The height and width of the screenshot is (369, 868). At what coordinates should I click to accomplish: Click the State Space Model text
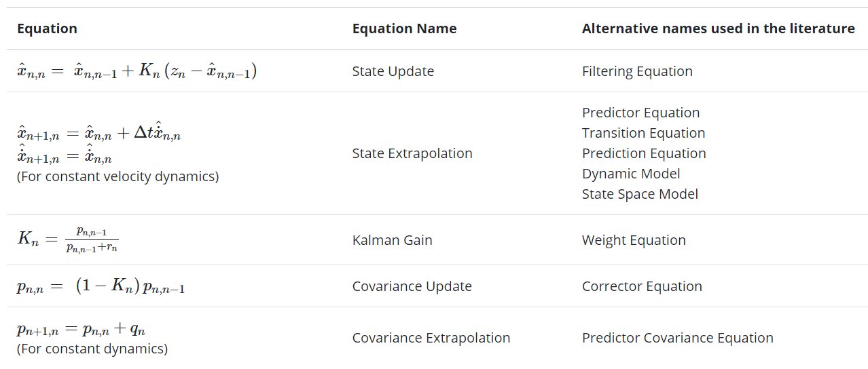click(640, 194)
